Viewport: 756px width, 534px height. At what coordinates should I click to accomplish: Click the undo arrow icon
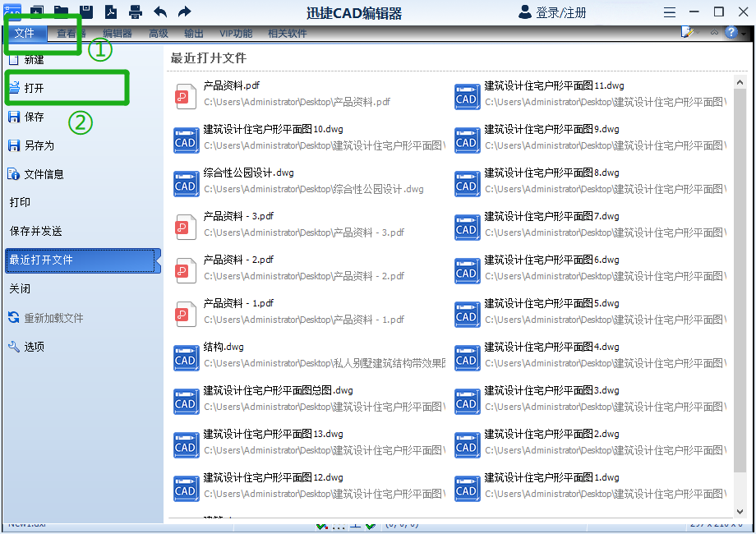coord(159,12)
